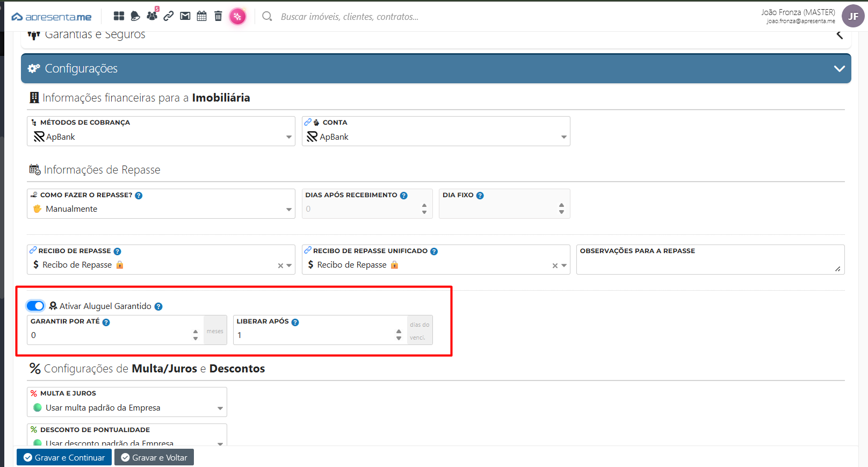This screenshot has width=868, height=467.
Task: Click help icon beside Recibo de Repasse label
Action: coord(117,252)
